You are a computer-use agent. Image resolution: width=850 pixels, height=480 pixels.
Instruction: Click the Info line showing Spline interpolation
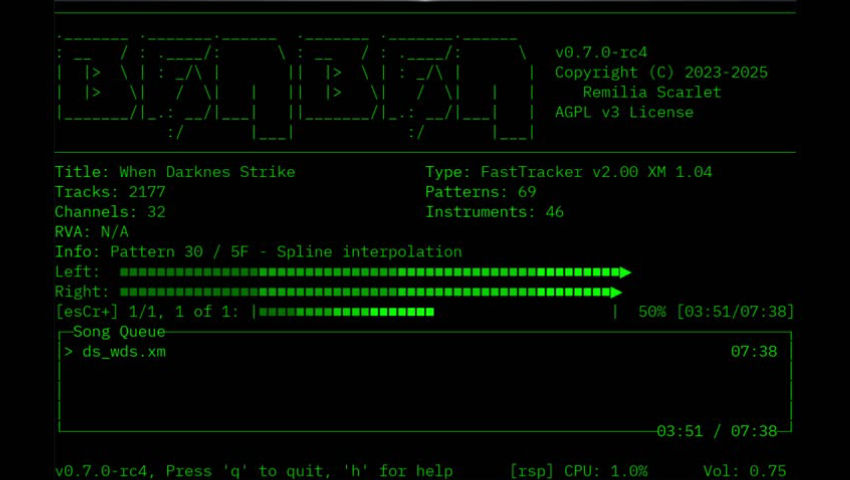pos(258,252)
